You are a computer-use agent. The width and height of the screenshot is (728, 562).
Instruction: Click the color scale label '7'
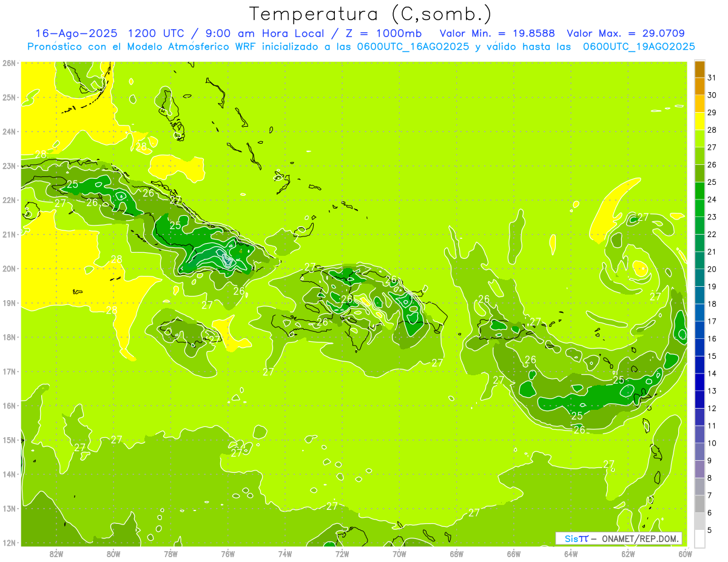pyautogui.click(x=710, y=495)
